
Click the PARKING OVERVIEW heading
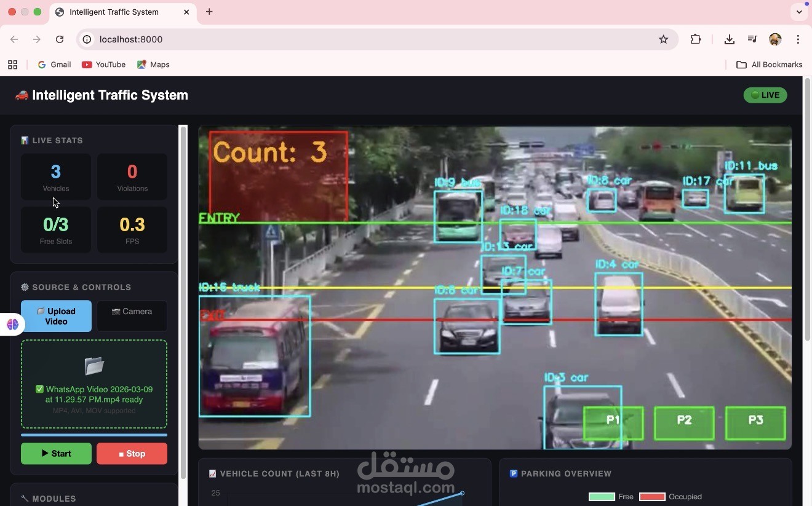point(560,473)
